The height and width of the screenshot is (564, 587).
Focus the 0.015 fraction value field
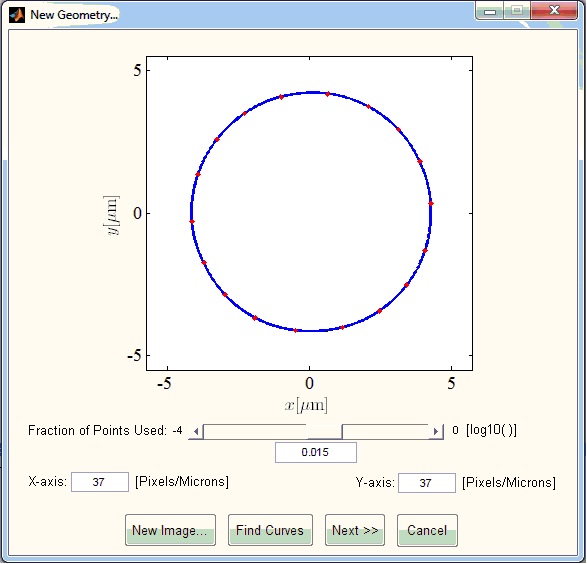point(316,452)
